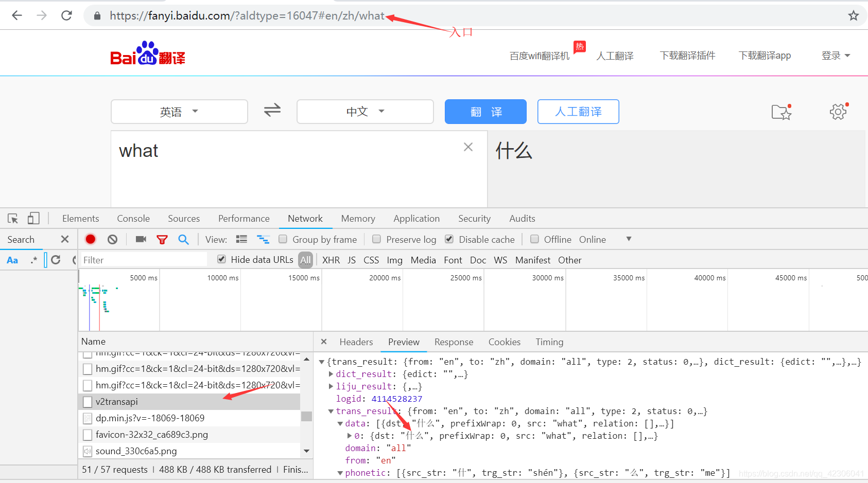Screen dimensions: 868x483
Task: Go forward using browser forward arrow
Action: (x=42, y=15)
